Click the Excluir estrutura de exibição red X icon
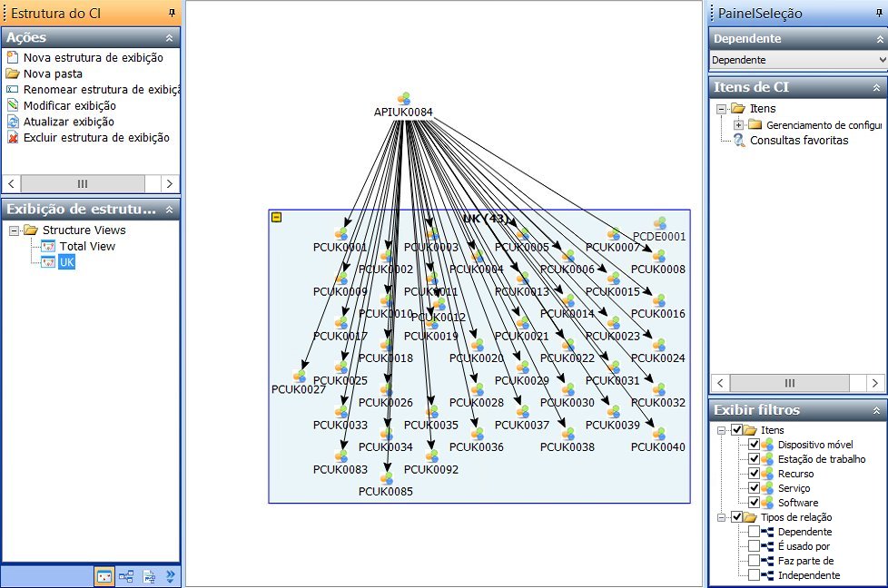 13,138
